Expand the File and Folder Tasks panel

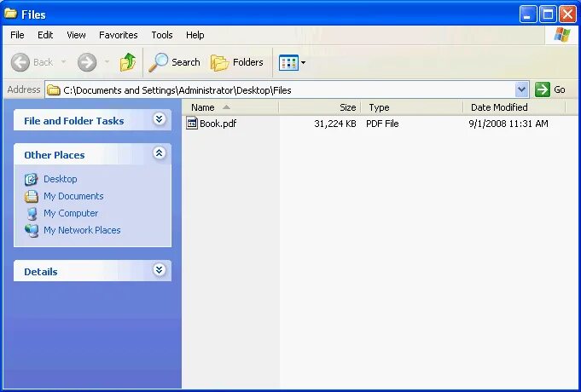coord(159,118)
